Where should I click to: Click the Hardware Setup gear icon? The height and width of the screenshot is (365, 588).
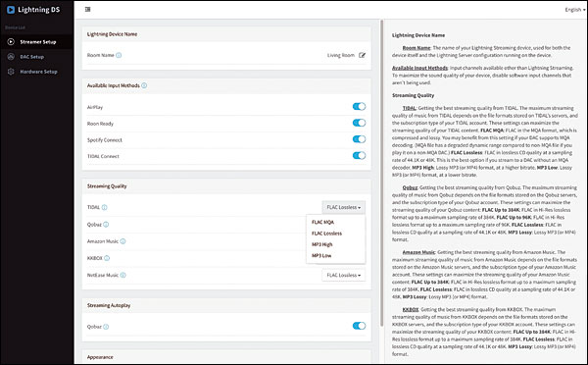pyautogui.click(x=11, y=72)
